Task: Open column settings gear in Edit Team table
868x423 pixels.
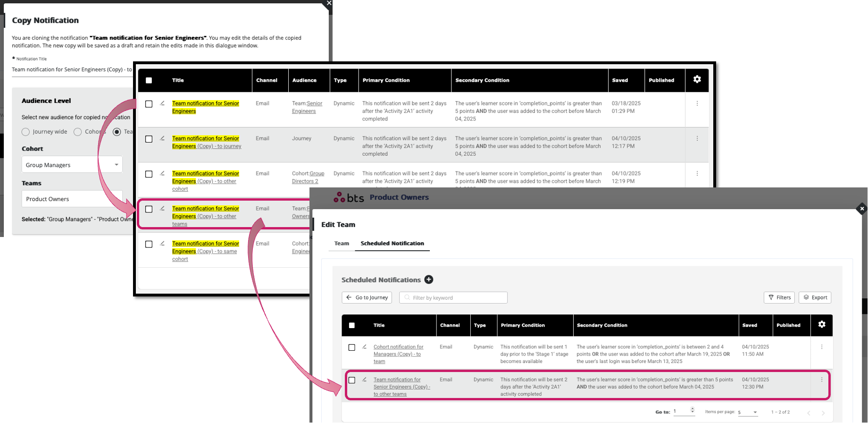Action: pos(822,324)
